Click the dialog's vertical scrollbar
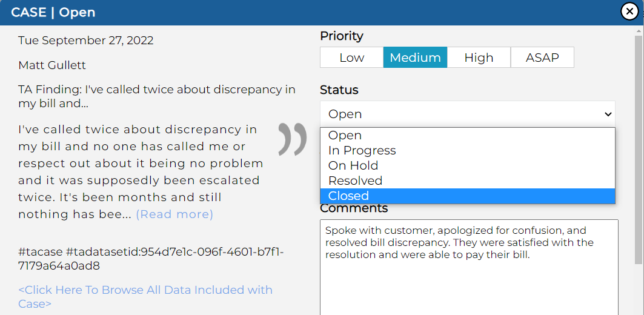This screenshot has width=644, height=315. (x=639, y=151)
